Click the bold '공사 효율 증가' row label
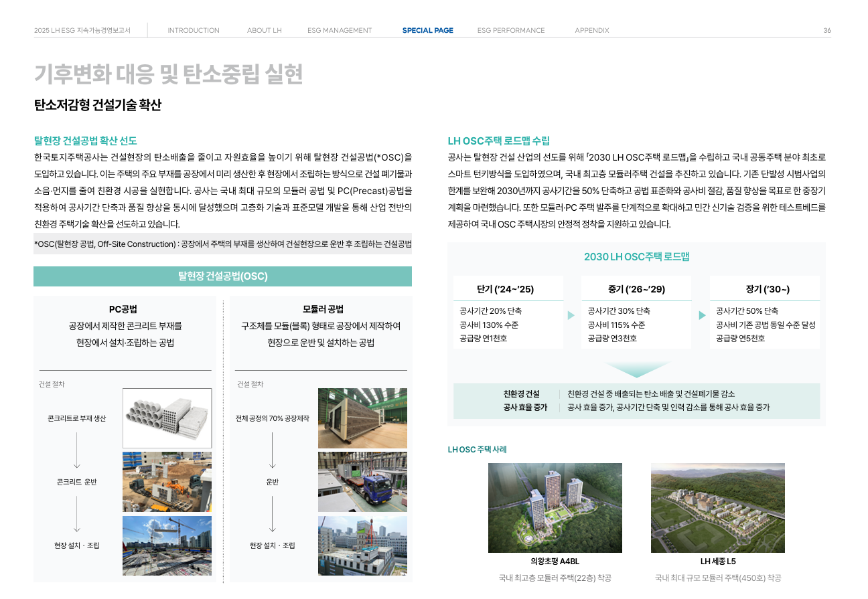The image size is (868, 599). click(525, 407)
